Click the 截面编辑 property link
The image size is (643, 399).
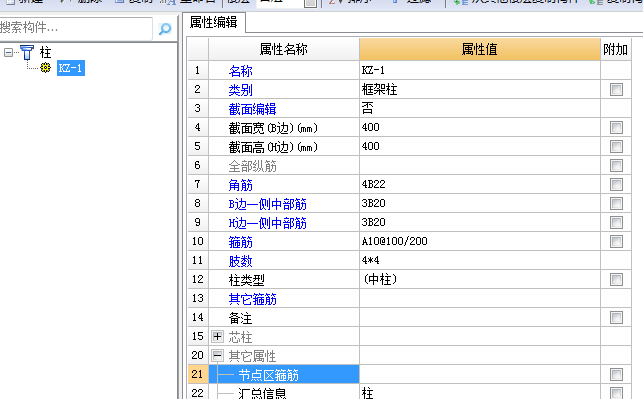coord(253,109)
